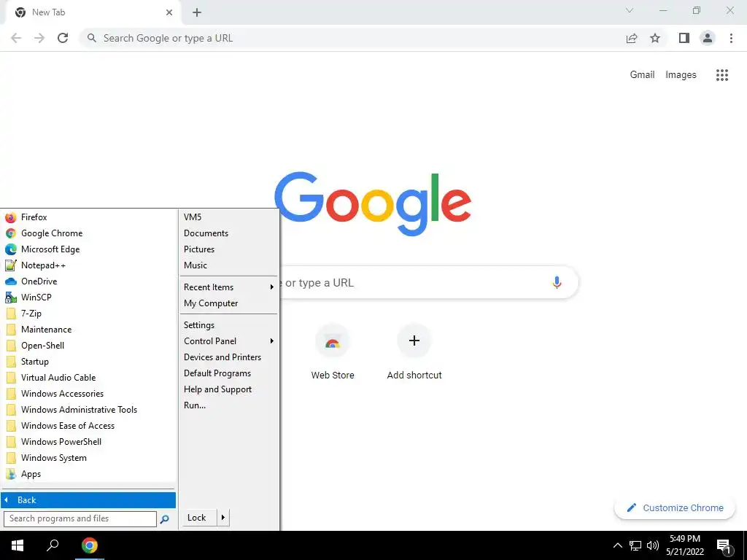Click the Chrome back navigation arrow

coord(16,38)
